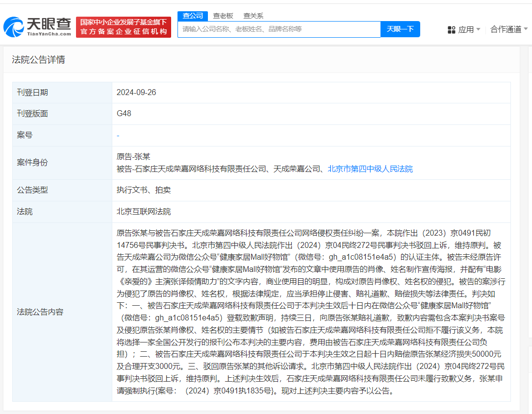Switch to the 查老板 tab

click(x=222, y=16)
